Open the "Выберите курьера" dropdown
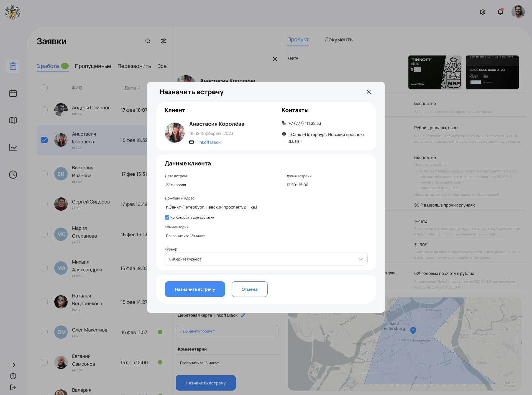532x395 pixels. pos(266,259)
